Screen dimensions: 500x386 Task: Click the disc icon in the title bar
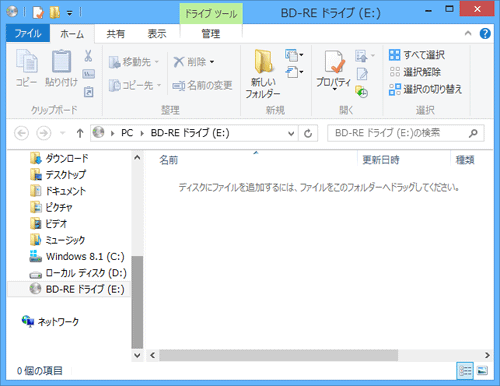pyautogui.click(x=12, y=12)
